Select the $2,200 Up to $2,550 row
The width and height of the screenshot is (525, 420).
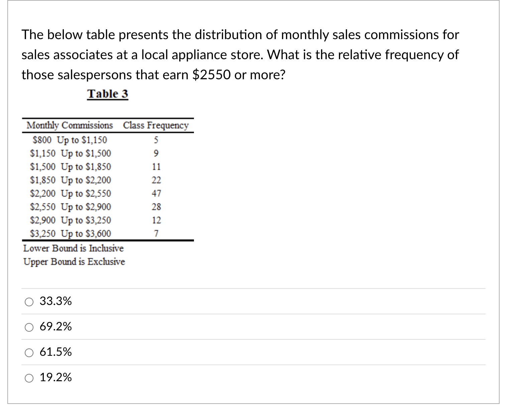[70, 194]
